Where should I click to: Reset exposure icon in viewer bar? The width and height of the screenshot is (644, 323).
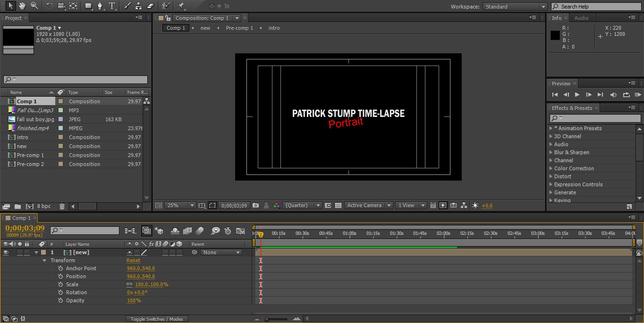click(x=475, y=206)
